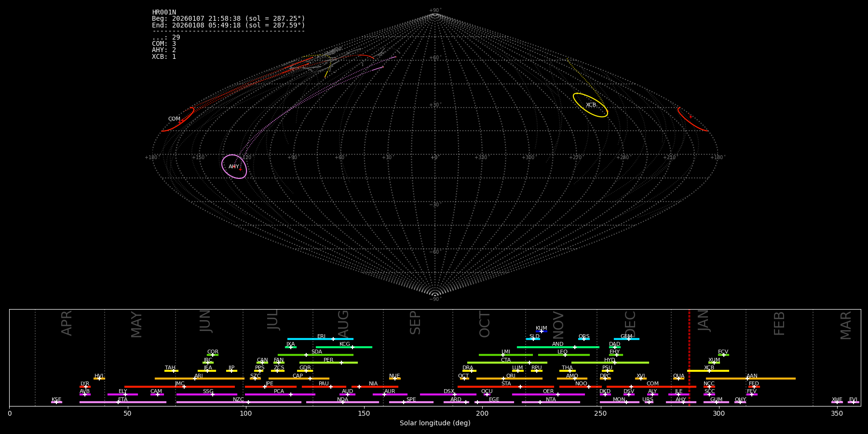The width and height of the screenshot is (868, 434).
Task: Click the 'Solar longitude (deg)' axis title
Action: [x=435, y=423]
